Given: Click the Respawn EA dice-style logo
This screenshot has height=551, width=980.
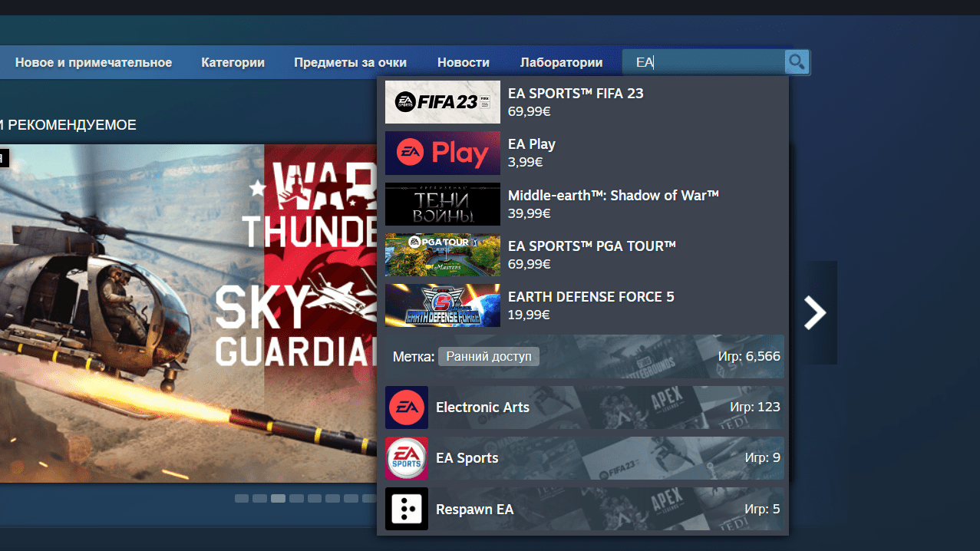Looking at the screenshot, I should tap(407, 509).
